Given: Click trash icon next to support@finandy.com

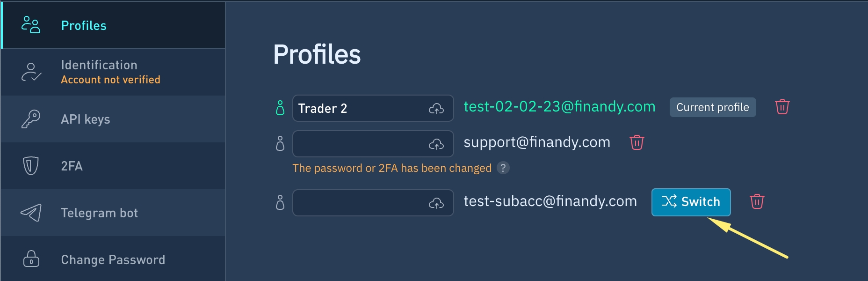Looking at the screenshot, I should [x=637, y=142].
